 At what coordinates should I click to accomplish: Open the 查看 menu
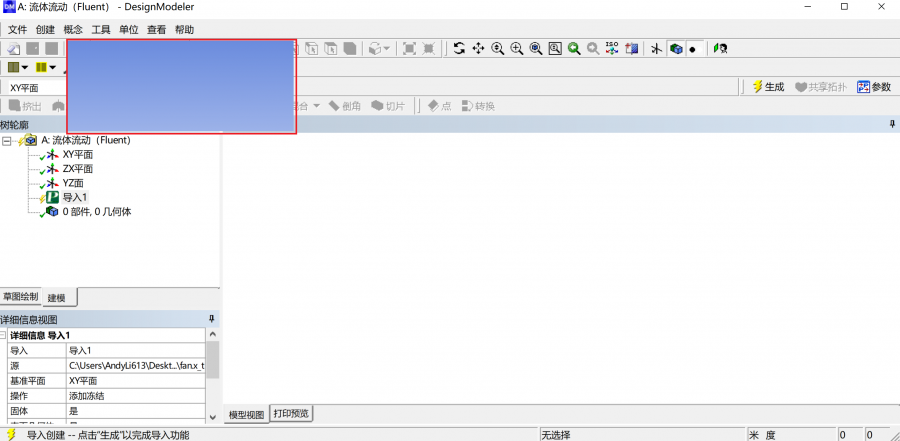tap(157, 30)
